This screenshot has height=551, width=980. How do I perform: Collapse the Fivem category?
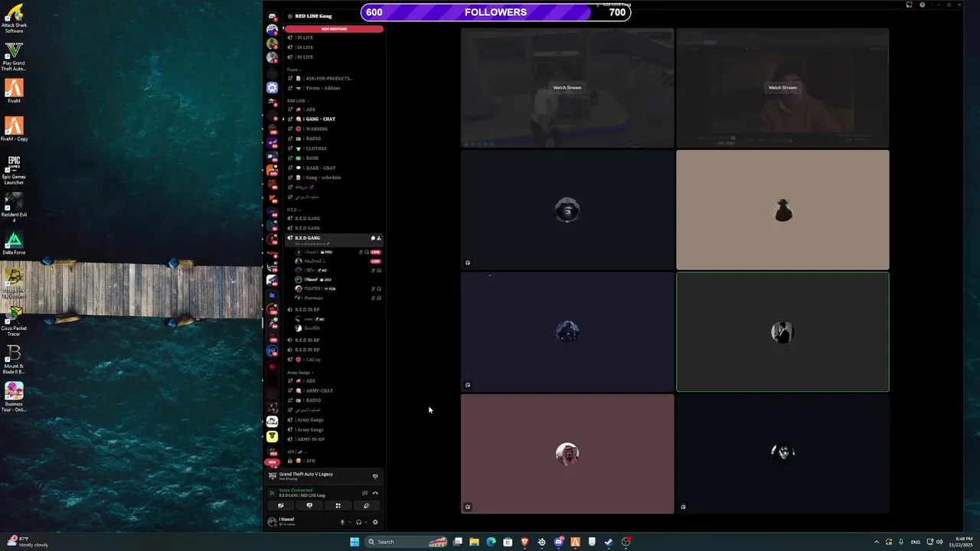292,70
